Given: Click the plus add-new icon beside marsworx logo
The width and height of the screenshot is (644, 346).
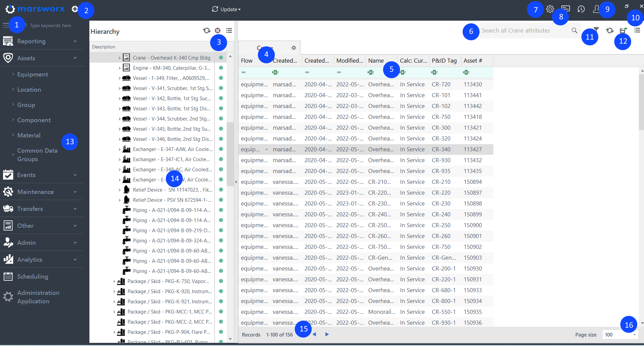Looking at the screenshot, I should [x=75, y=9].
